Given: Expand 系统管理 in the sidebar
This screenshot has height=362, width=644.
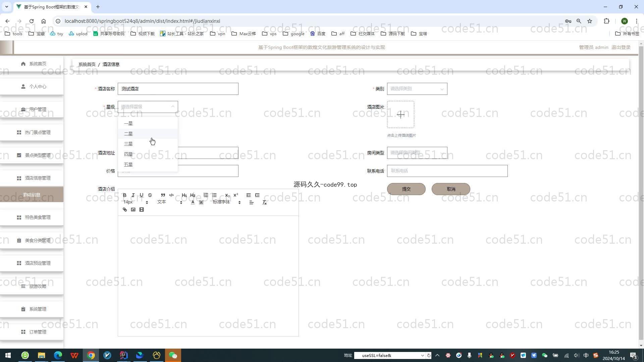Looking at the screenshot, I should (x=32, y=309).
